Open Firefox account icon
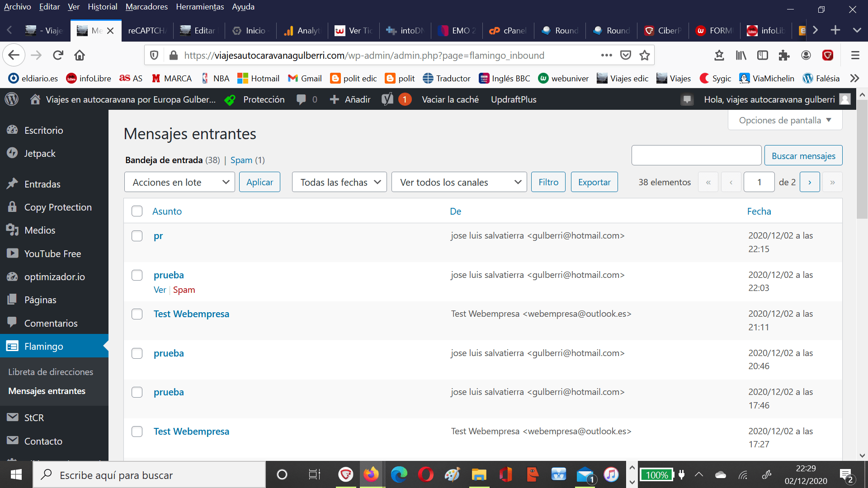868x488 pixels. (806, 55)
